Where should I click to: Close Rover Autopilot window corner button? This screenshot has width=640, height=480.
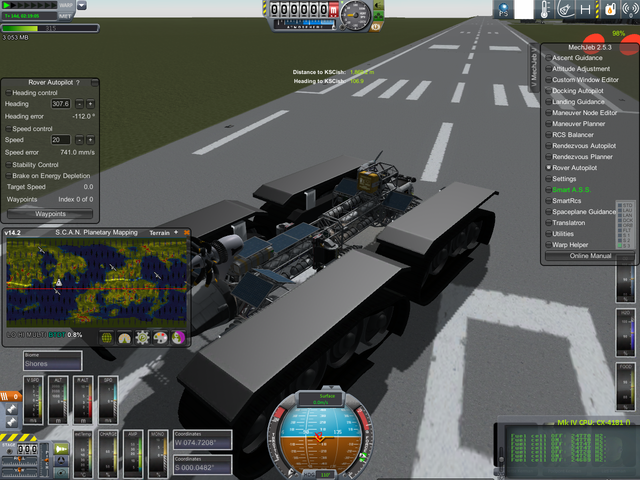click(x=94, y=83)
